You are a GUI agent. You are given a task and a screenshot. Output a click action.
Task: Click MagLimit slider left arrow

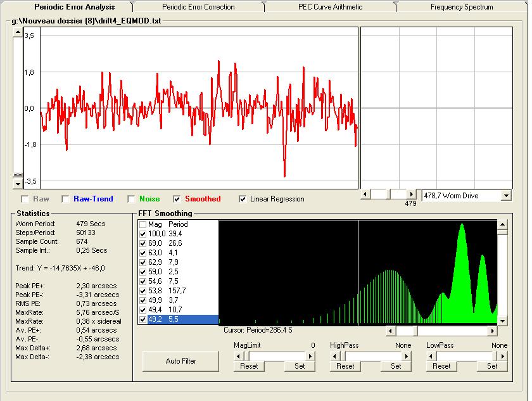pos(239,356)
